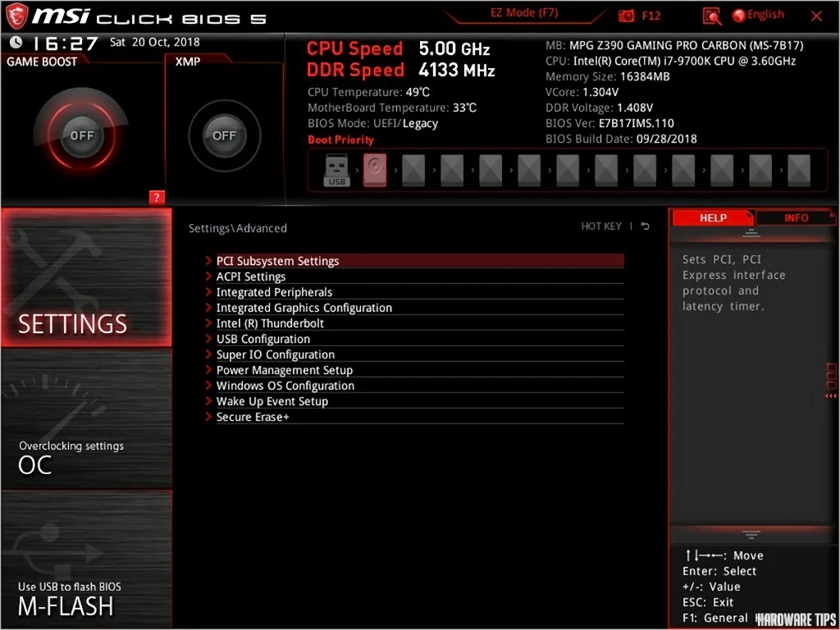
Task: Switch to the INFO tab
Action: tap(796, 218)
